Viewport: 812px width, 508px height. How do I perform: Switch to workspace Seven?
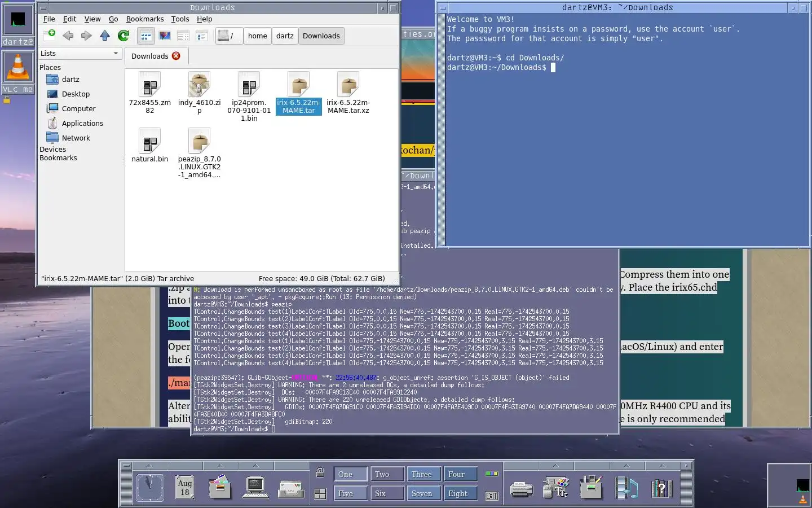423,493
